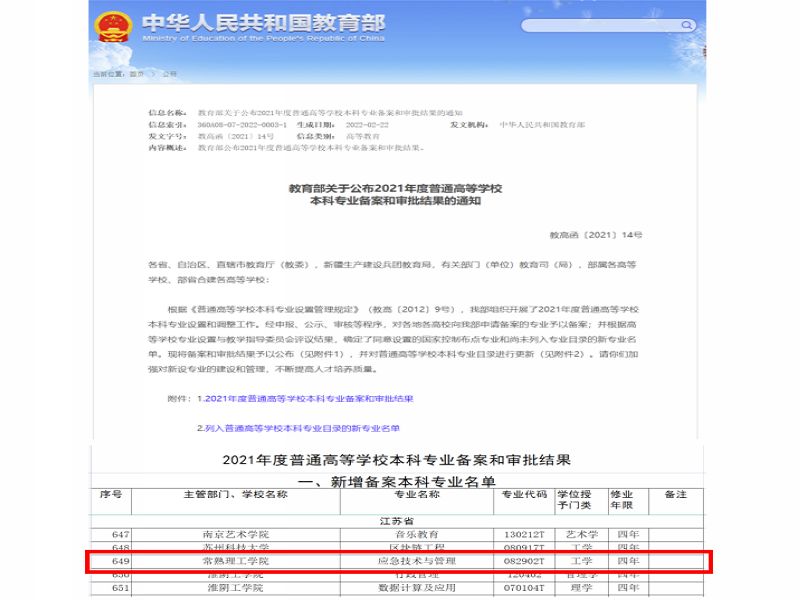The height and width of the screenshot is (600, 800).
Task: Click the 序号 column header
Action: click(111, 494)
